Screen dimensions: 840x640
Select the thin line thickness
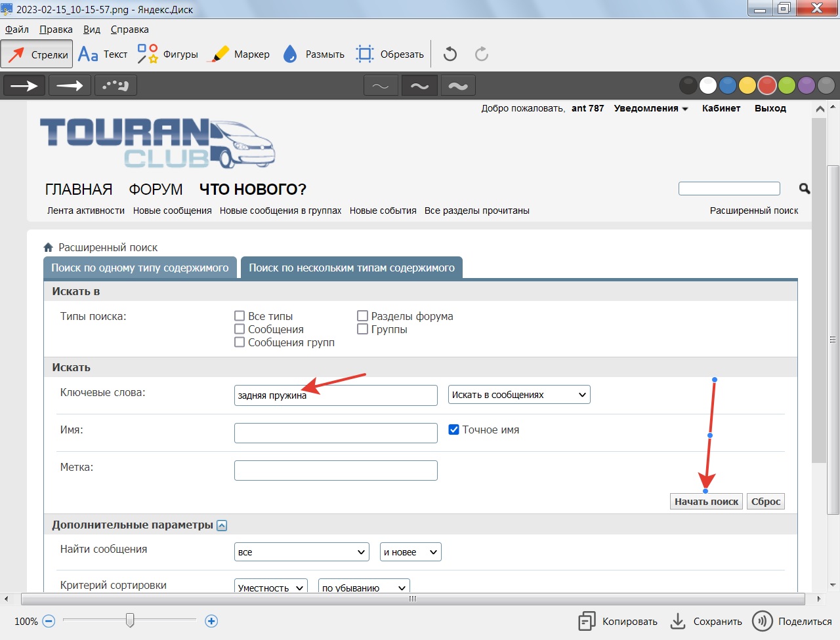381,85
